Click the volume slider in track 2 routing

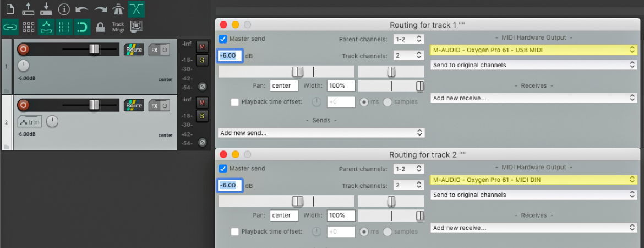tap(286, 201)
